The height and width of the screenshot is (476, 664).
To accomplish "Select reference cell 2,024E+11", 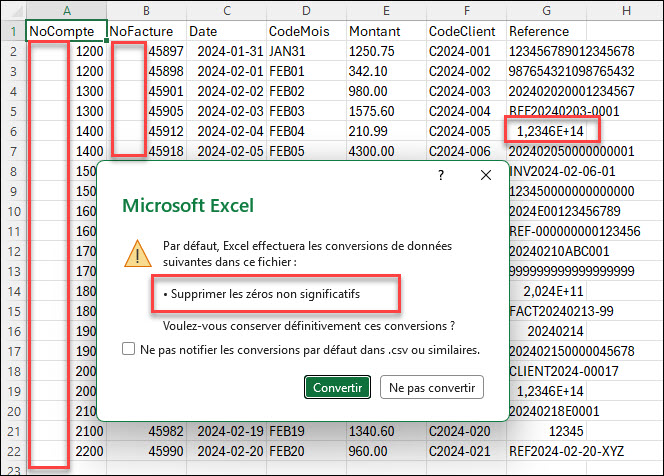I will [548, 291].
